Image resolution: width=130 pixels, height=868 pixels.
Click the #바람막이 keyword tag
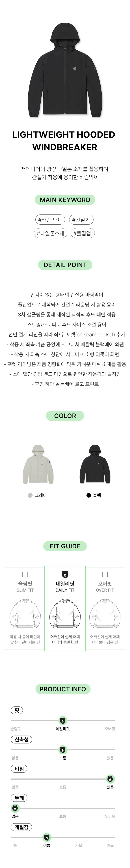click(x=50, y=220)
